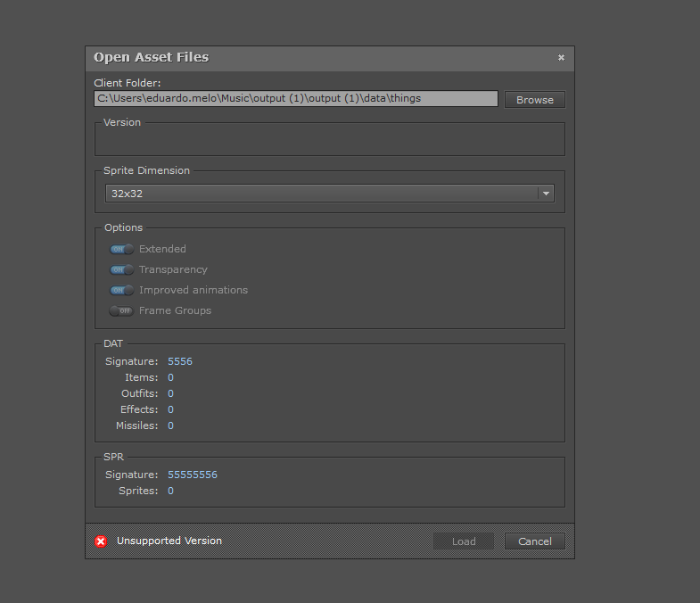Turn off Improved animations toggle
Viewport: 700px width, 603px height.
pyautogui.click(x=121, y=291)
